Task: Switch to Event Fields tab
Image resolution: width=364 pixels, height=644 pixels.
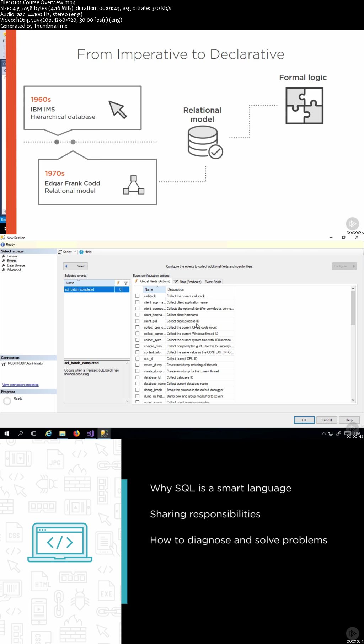Action: (x=213, y=282)
